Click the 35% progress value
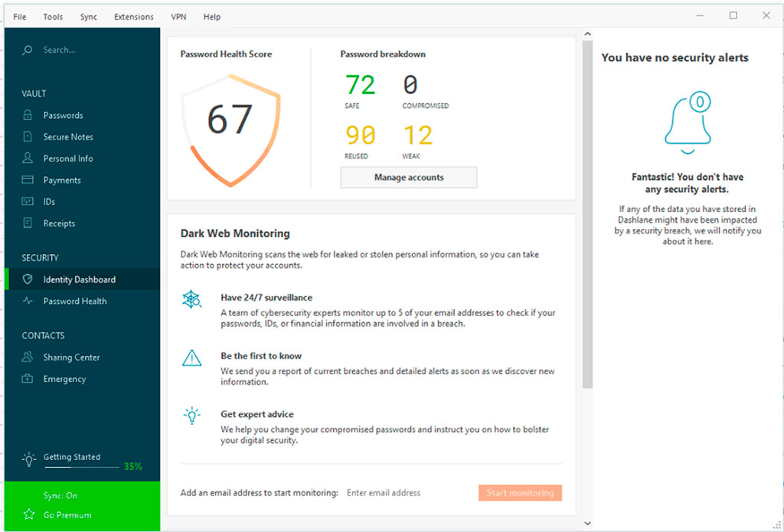The height and width of the screenshot is (532, 784). point(133,466)
